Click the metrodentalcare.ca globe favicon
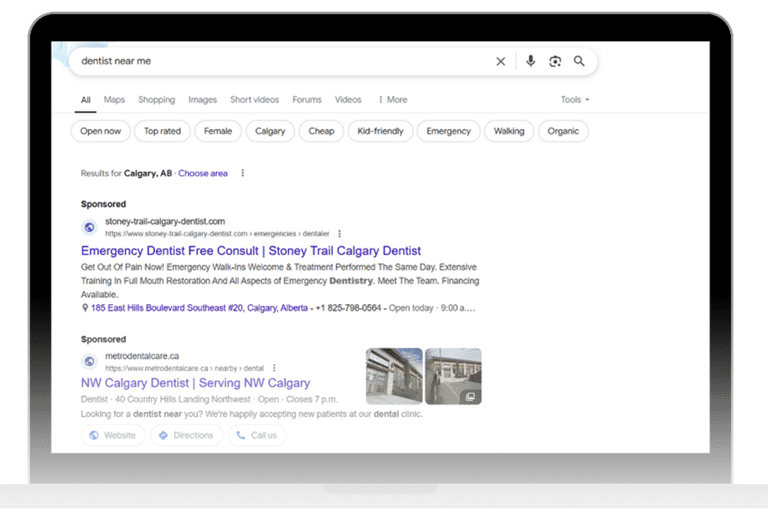The width and height of the screenshot is (768, 513). [x=89, y=362]
